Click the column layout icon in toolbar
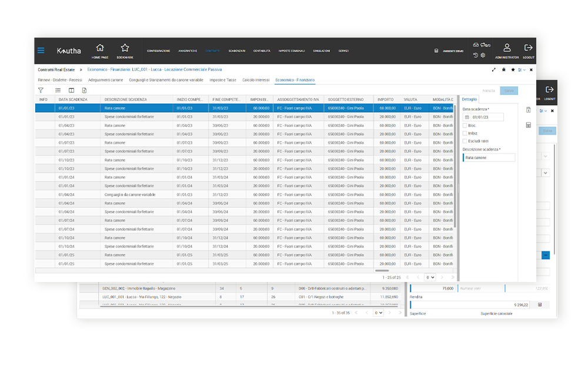 pos(71,90)
